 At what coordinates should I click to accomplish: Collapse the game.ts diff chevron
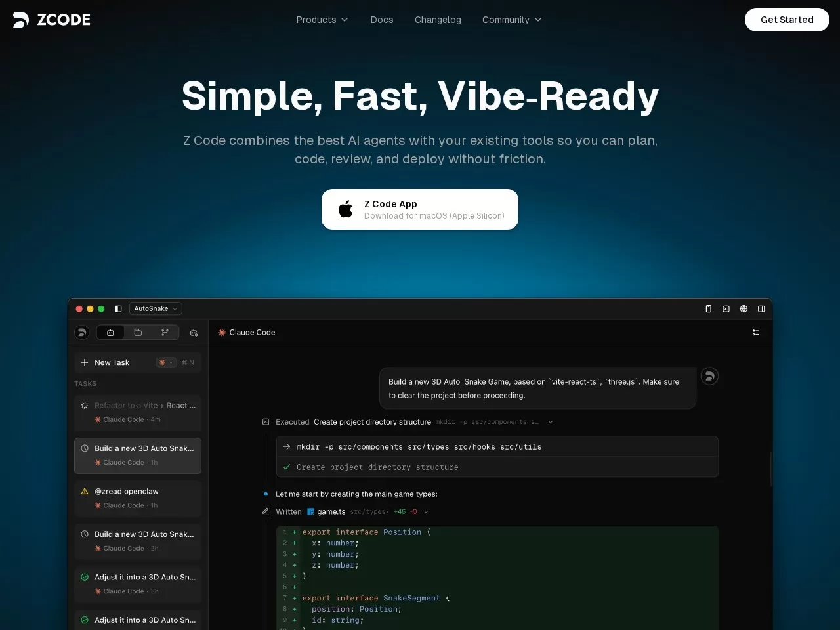click(426, 512)
